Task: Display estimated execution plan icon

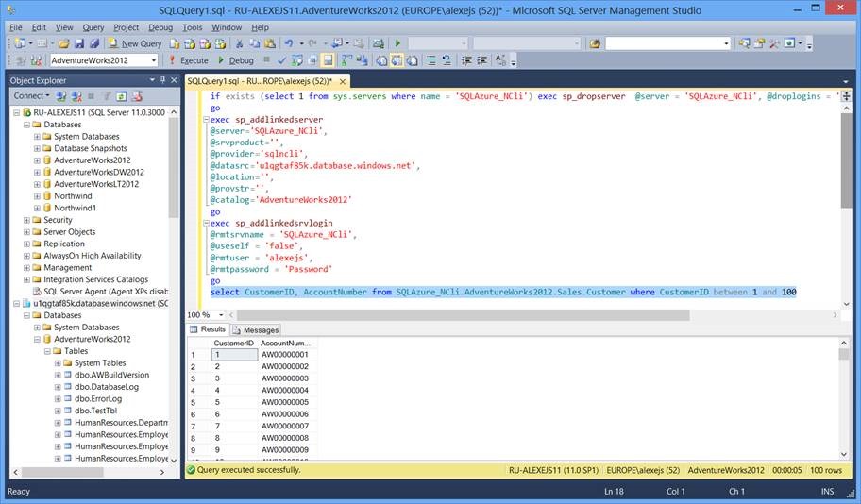Action: (x=297, y=60)
